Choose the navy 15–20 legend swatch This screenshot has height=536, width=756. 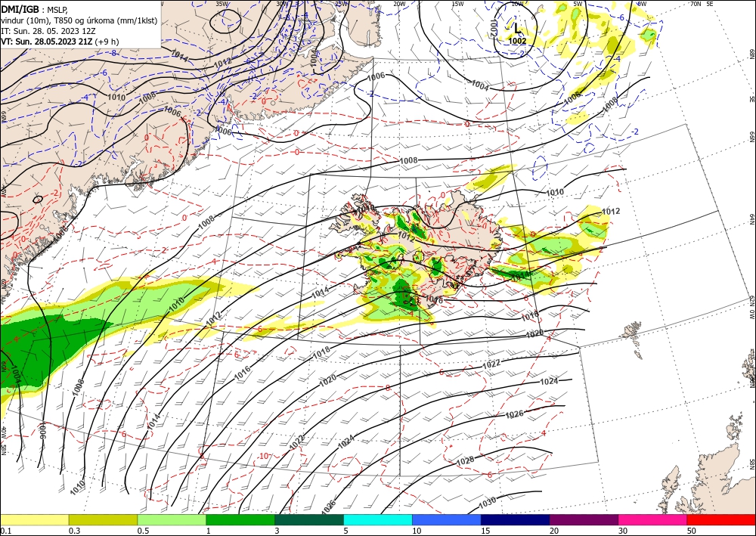pos(516,519)
